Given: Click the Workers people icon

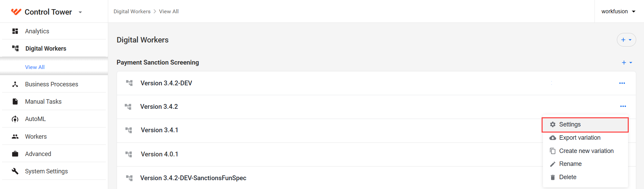Looking at the screenshot, I should (15, 137).
